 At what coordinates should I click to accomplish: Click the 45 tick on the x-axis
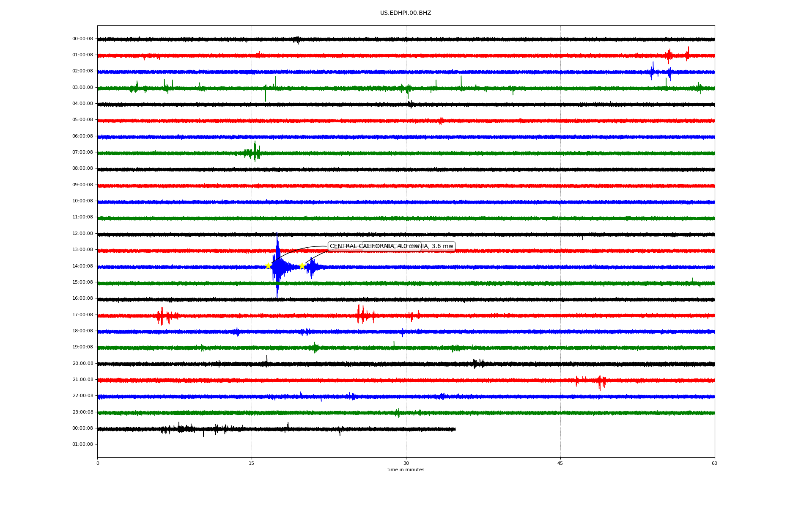[x=560, y=463]
